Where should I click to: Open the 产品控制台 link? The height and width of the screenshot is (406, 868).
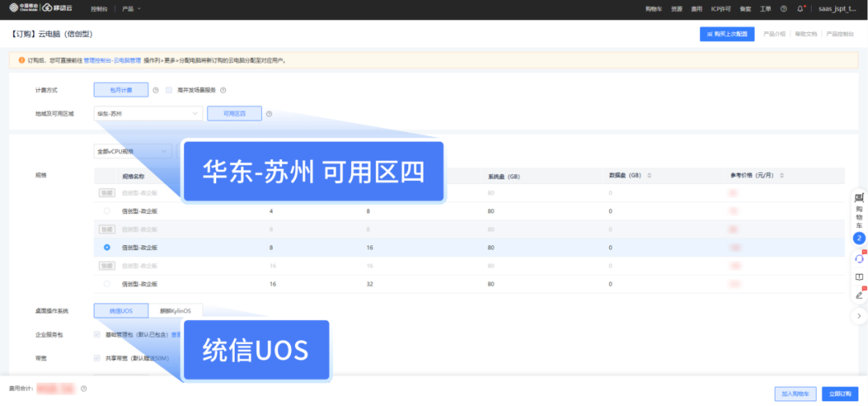pos(840,34)
